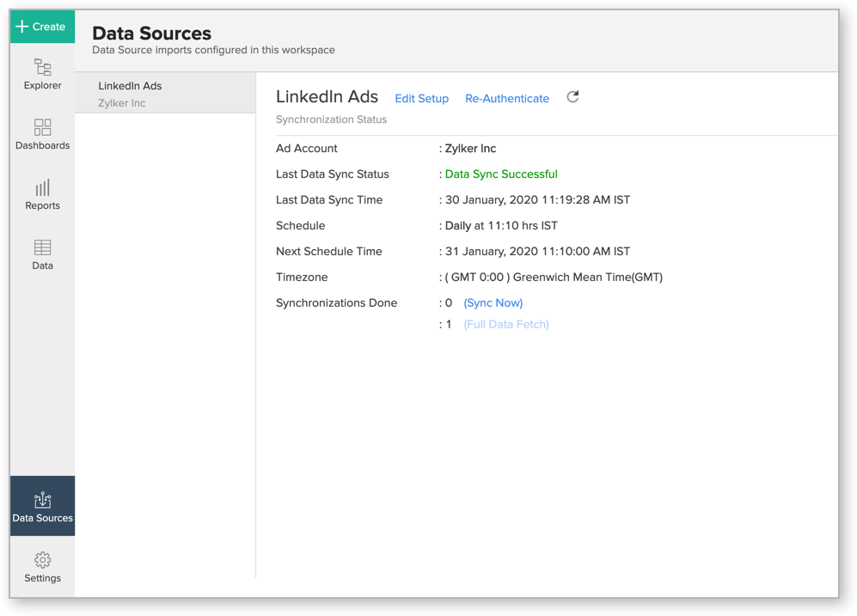Click the Data Sync Successful status text
857x616 pixels.
[501, 174]
